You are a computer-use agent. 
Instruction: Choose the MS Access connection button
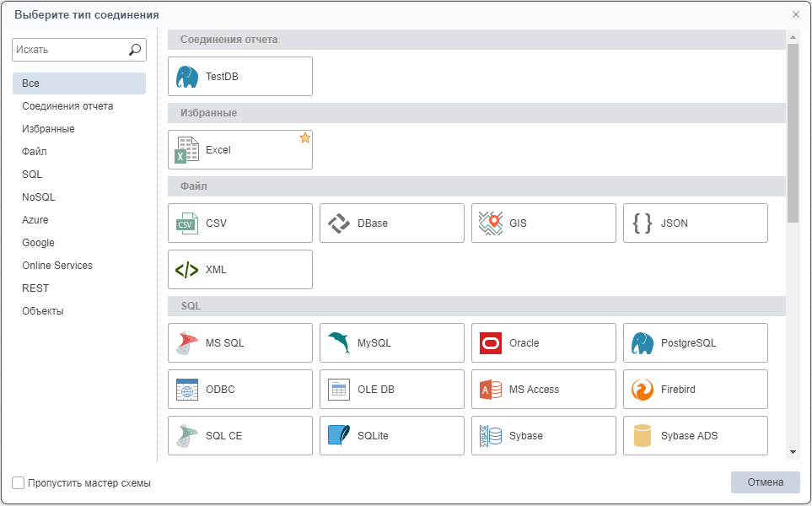click(x=543, y=390)
